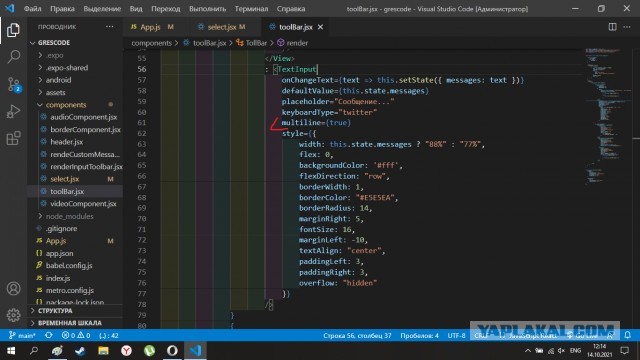640x360 pixels.
Task: Open metro.config.js in the explorer
Action: [70, 290]
